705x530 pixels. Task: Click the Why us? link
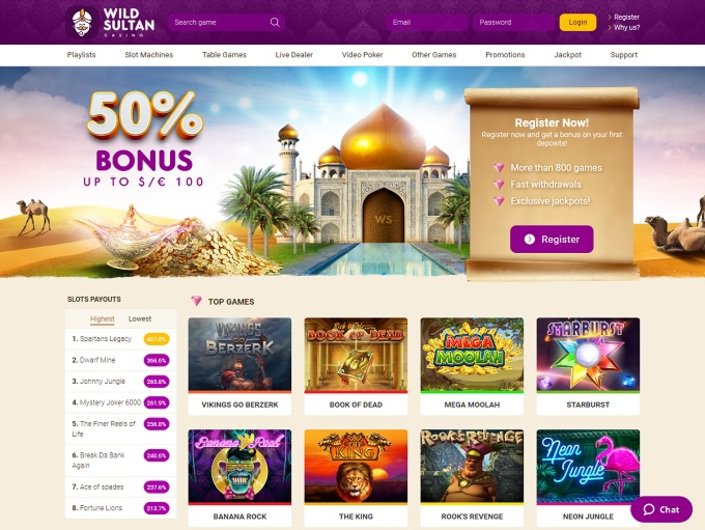(x=627, y=27)
